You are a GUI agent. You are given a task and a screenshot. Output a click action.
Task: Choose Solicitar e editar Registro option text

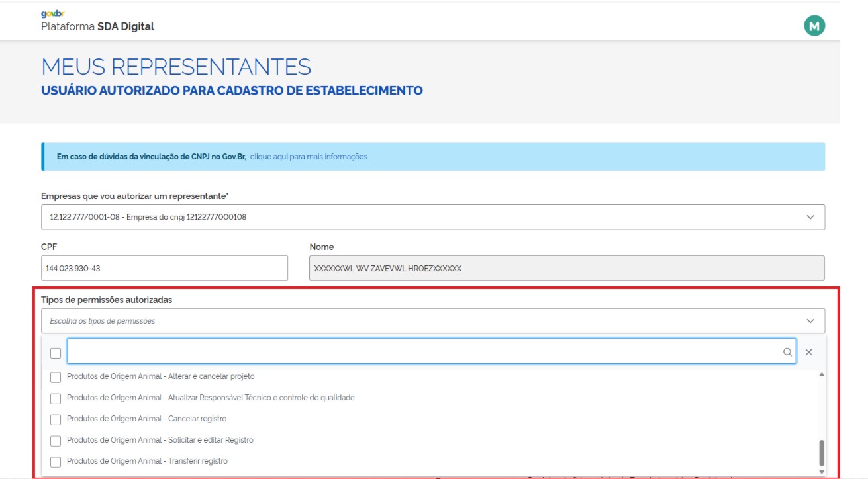pyautogui.click(x=160, y=440)
